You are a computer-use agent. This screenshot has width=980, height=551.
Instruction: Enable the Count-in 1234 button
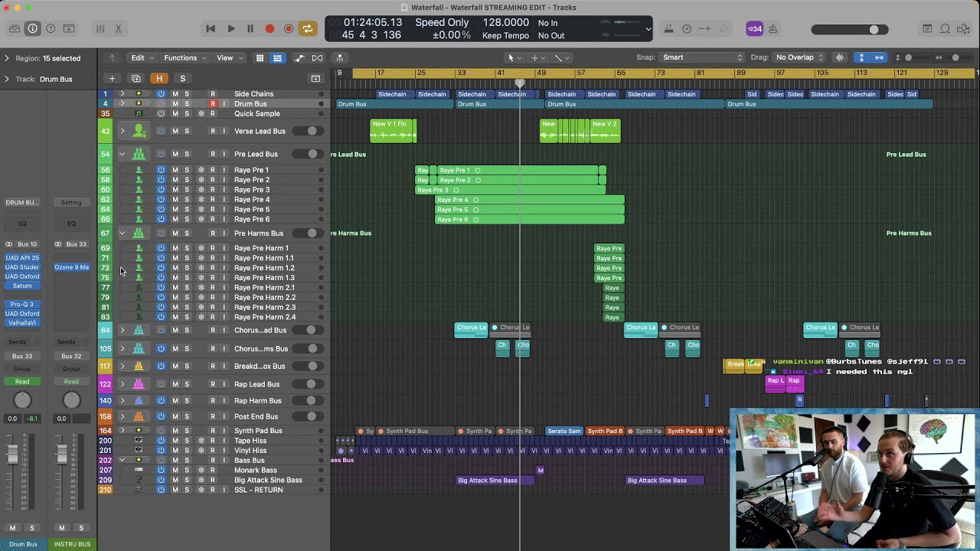click(754, 28)
